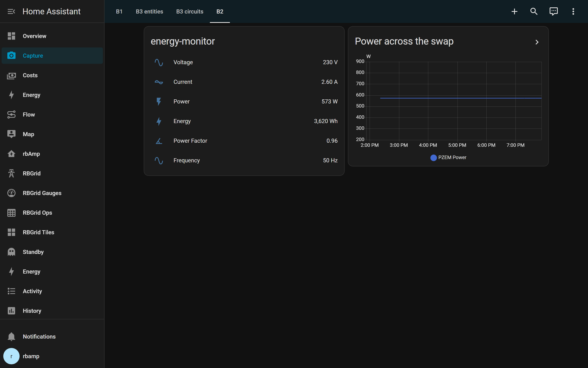Click the Notifications sidebar label
Viewport: 588px width, 368px height.
pos(39,336)
